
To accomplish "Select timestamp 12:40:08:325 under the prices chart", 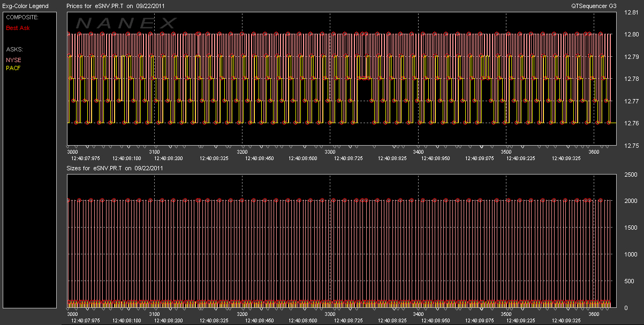I will 214,158.
